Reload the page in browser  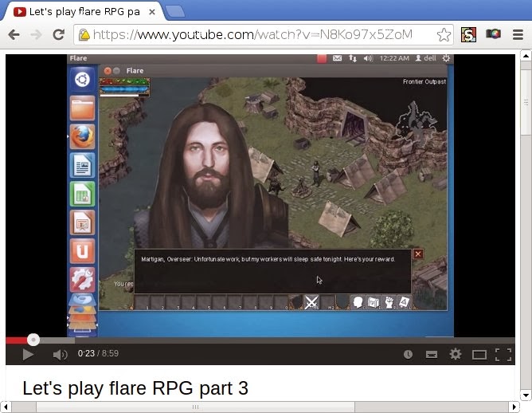(58, 34)
